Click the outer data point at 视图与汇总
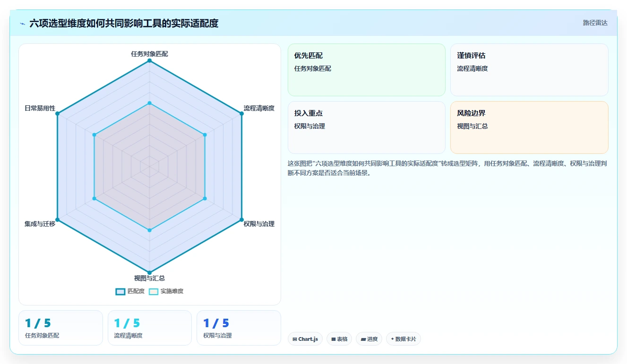Viewport: 627px width, 364px height. point(149,272)
